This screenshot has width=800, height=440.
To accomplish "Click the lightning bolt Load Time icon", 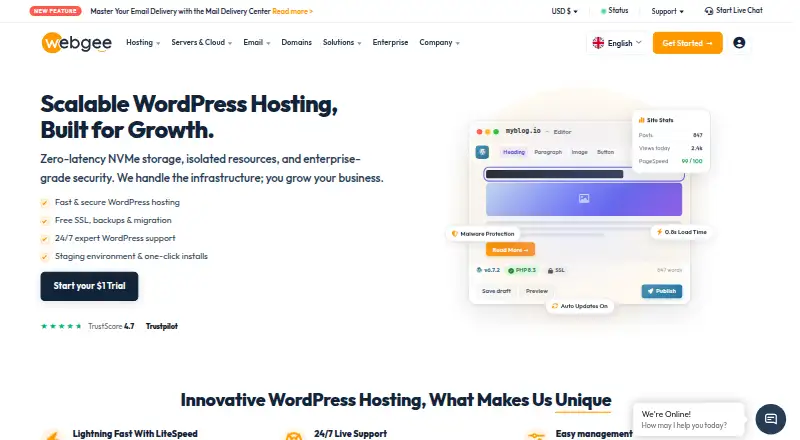I will (x=659, y=232).
